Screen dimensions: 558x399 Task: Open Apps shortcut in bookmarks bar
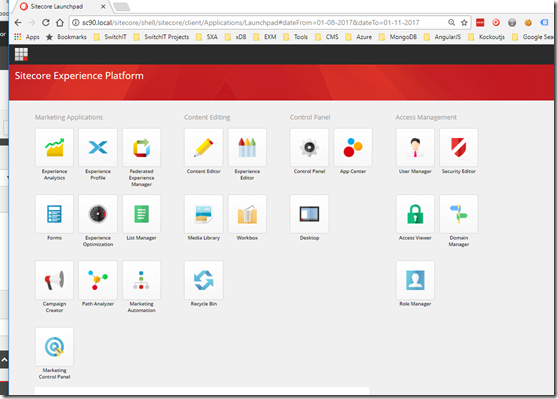click(27, 37)
